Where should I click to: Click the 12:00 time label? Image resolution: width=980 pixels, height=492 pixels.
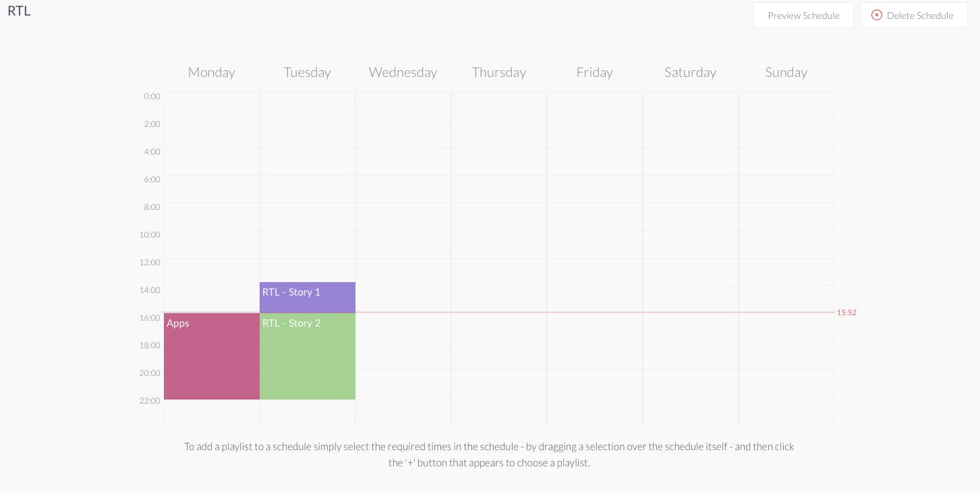[x=150, y=262]
